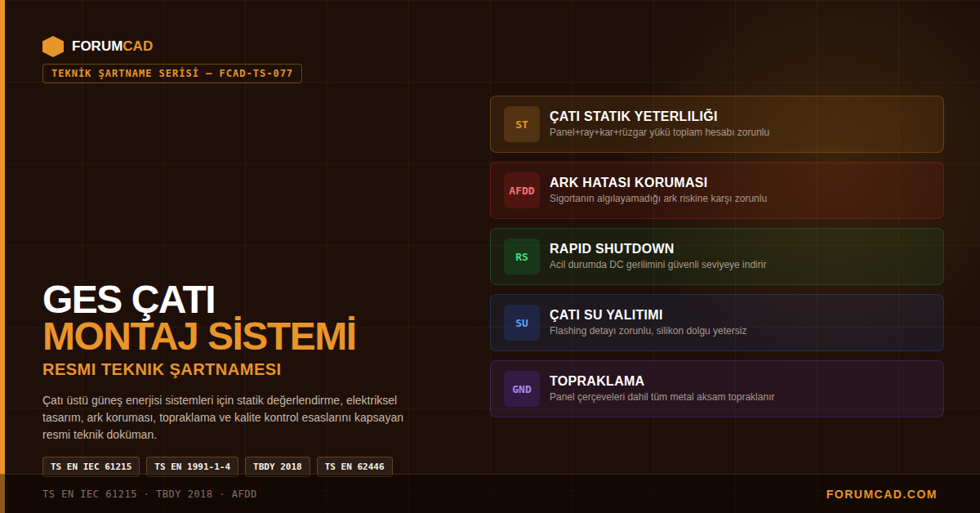Select the TS EN 62446 tag
The width and height of the screenshot is (980, 513).
pos(354,466)
